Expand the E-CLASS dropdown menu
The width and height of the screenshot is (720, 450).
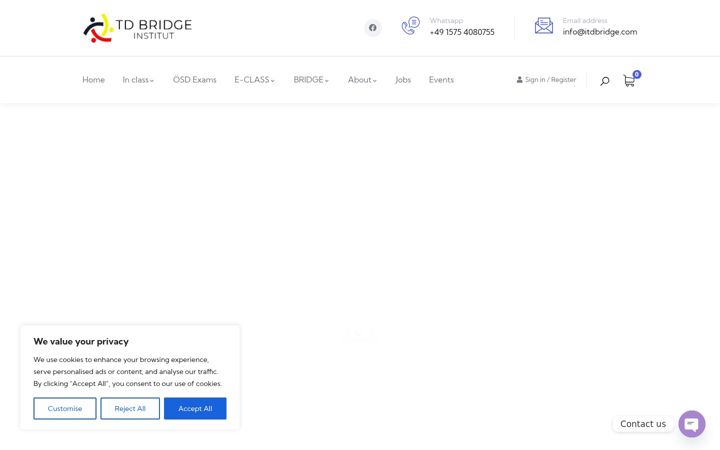point(254,80)
